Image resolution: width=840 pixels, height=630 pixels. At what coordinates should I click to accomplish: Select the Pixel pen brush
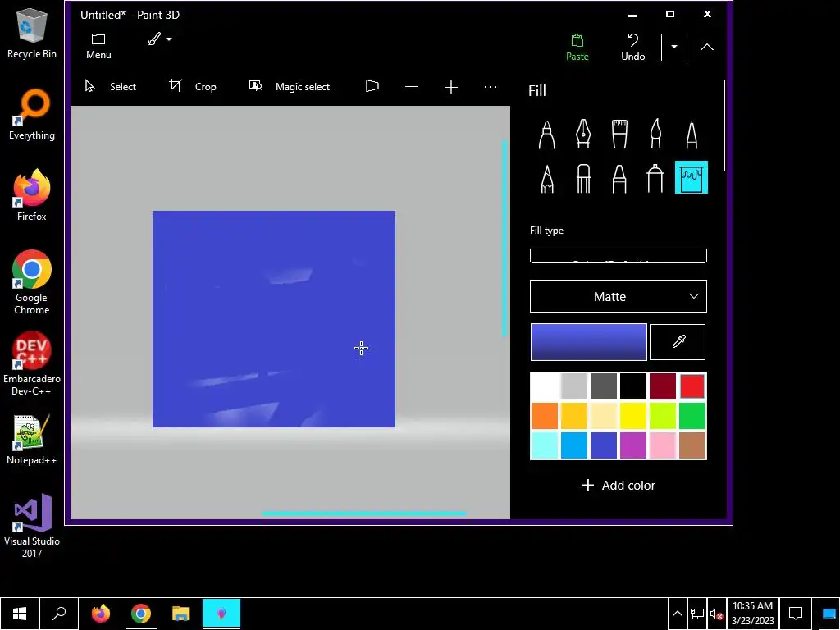692,134
